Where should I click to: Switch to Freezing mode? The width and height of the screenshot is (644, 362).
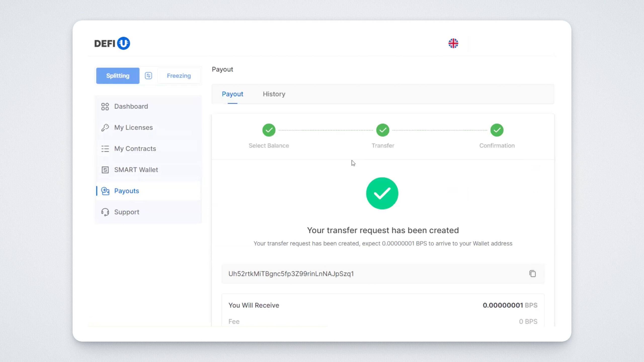pyautogui.click(x=179, y=76)
